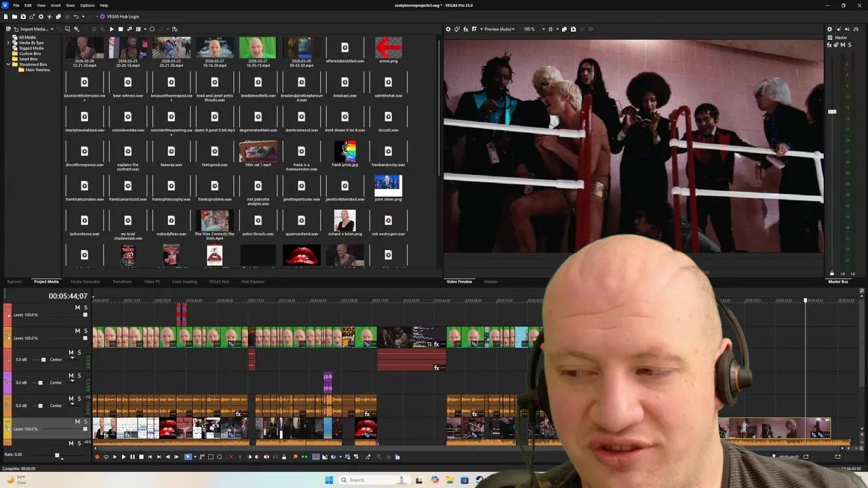The image size is (868, 488).
Task: Click the Video Output FX icon in preview toolbar
Action: 465,29
